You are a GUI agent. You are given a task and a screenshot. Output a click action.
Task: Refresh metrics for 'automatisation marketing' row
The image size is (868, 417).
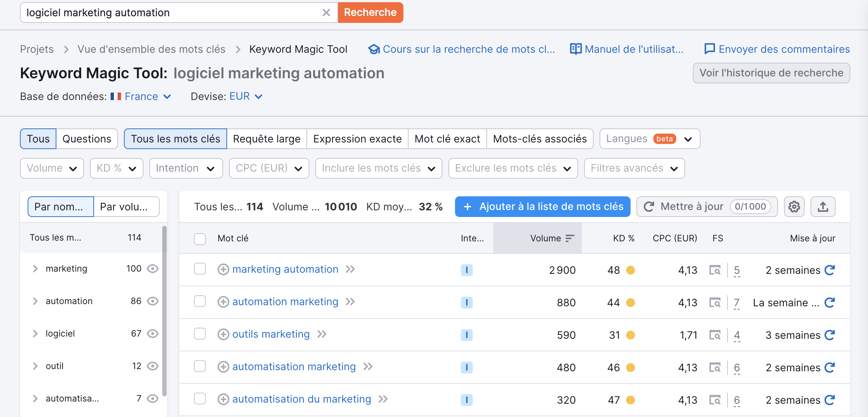[830, 368]
